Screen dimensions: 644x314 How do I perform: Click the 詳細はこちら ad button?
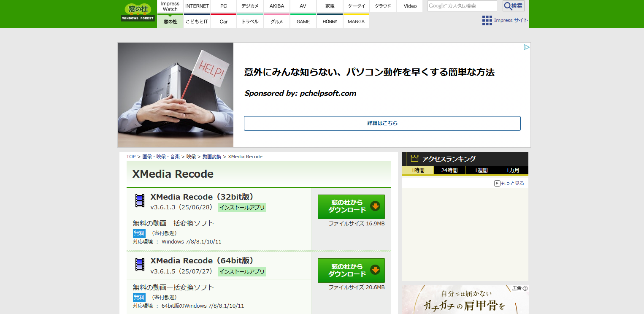coord(382,123)
